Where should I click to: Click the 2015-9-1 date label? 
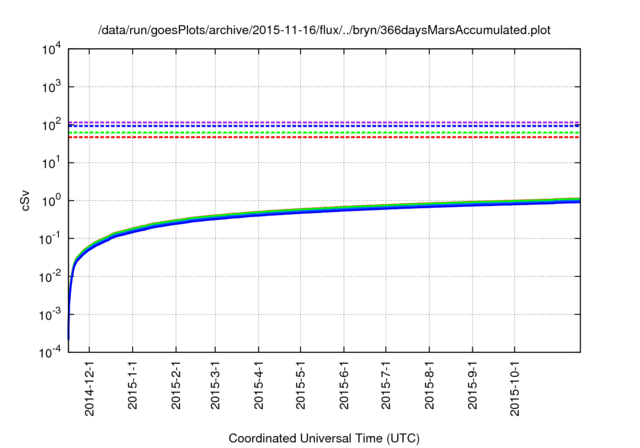(473, 385)
